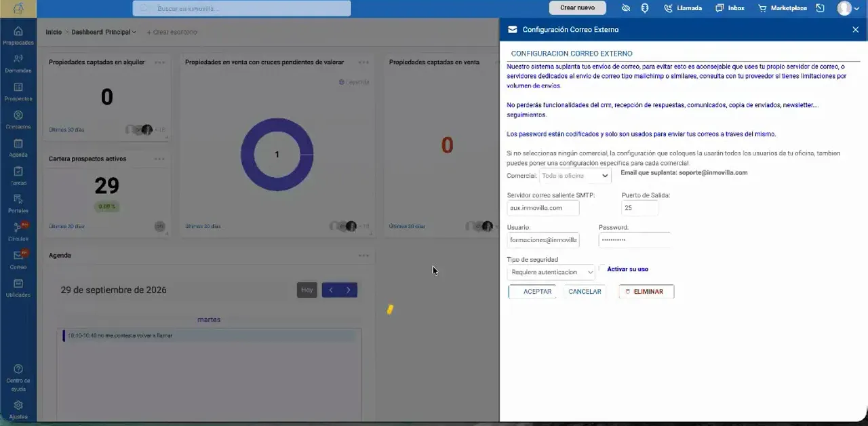Click the donut chart showing 1

click(x=277, y=155)
